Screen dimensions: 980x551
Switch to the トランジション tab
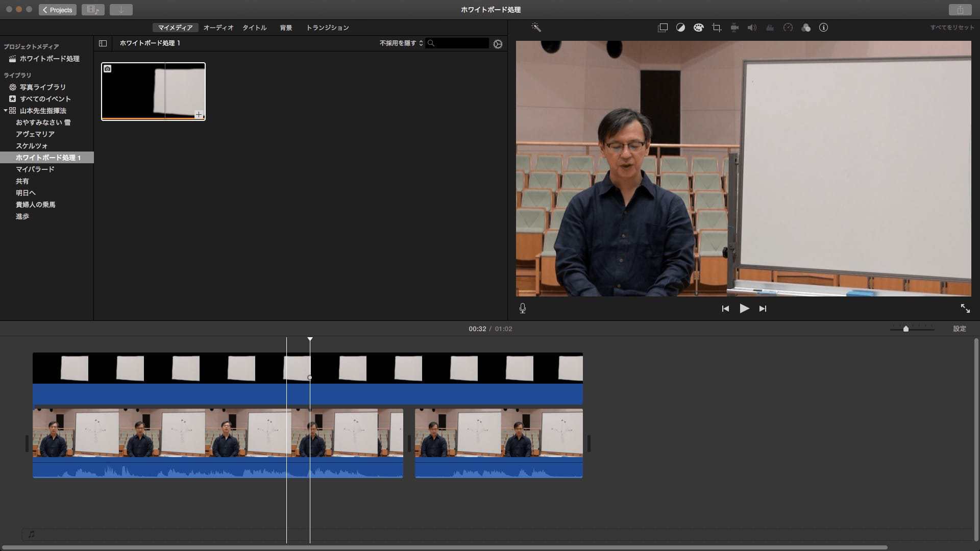(x=327, y=28)
